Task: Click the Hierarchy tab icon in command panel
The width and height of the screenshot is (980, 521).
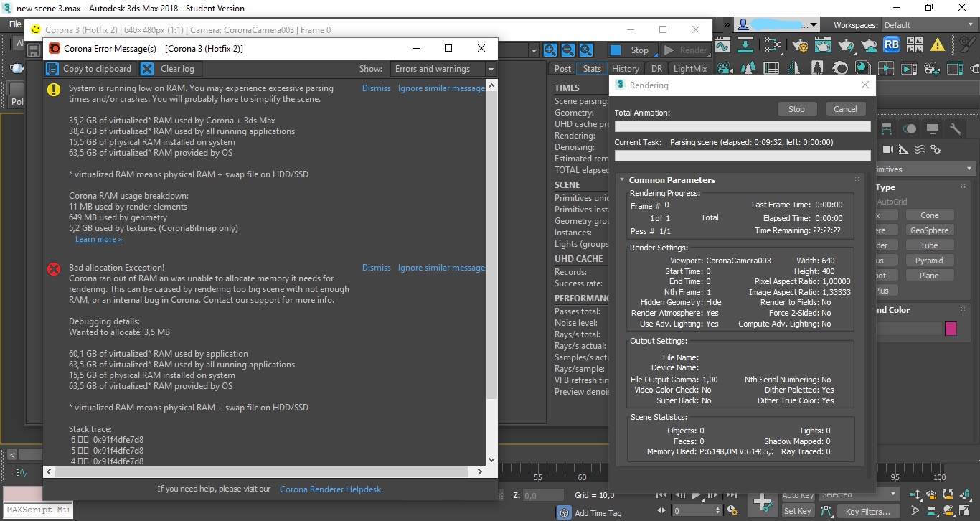Action: coord(887,129)
